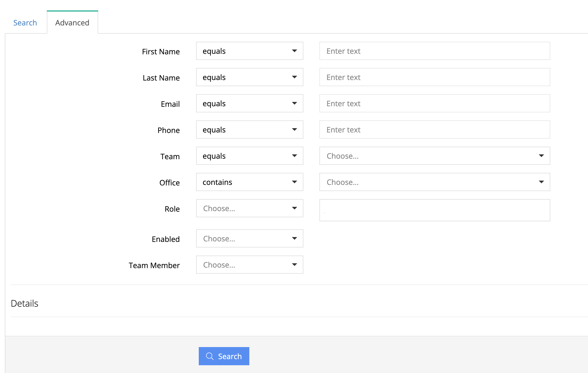Click the First Name text field
Viewport: 588px width, 373px height.
[434, 51]
